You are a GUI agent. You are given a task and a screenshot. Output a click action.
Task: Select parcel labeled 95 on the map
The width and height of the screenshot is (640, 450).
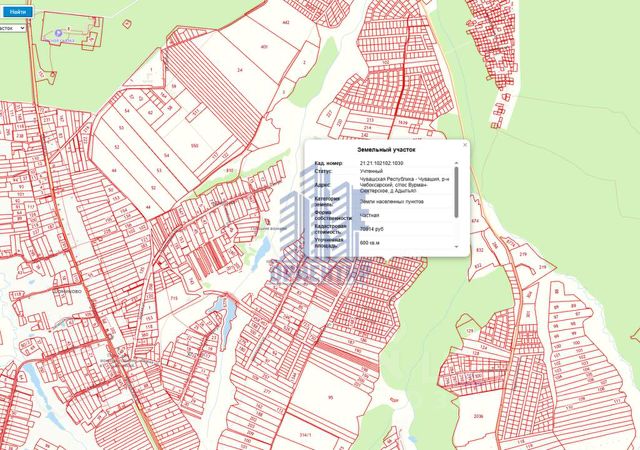[x=330, y=397]
